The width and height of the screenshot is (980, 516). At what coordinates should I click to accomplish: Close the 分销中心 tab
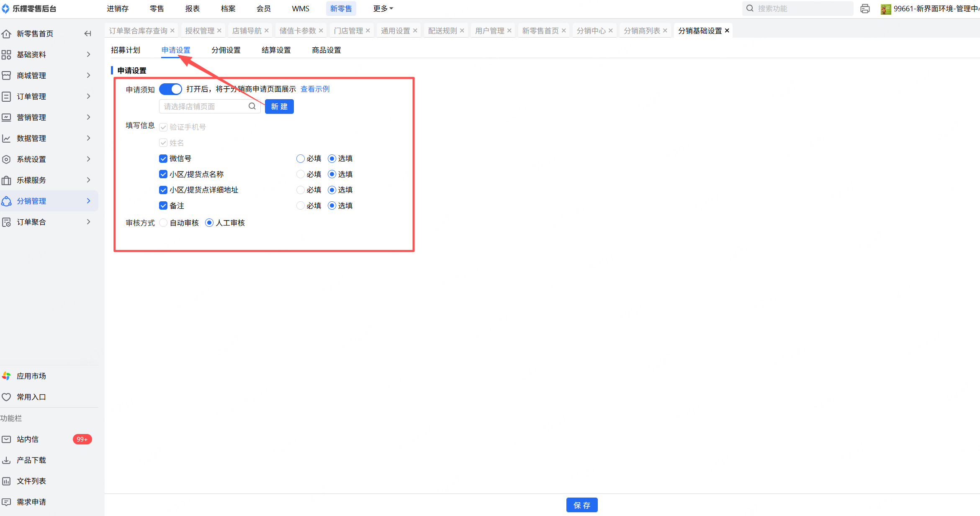click(611, 31)
